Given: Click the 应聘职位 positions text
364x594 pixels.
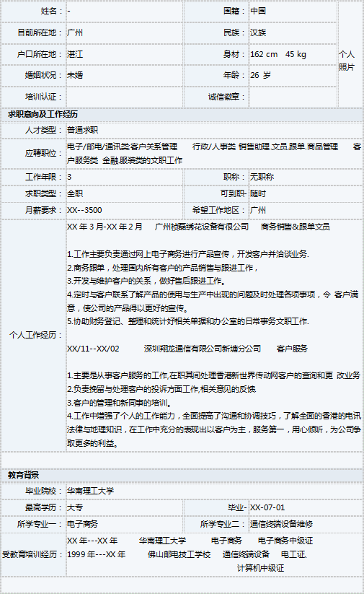Looking at the screenshot, I should [214, 154].
